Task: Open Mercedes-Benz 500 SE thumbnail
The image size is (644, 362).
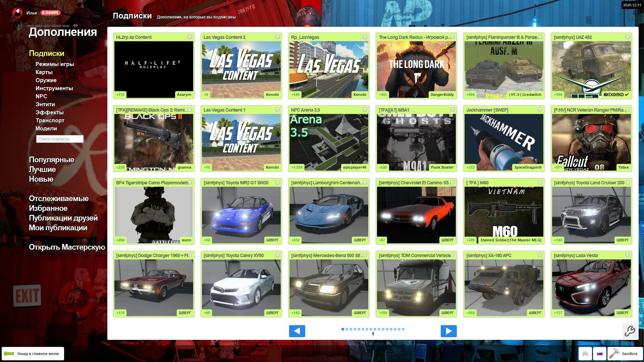Action: point(329,288)
